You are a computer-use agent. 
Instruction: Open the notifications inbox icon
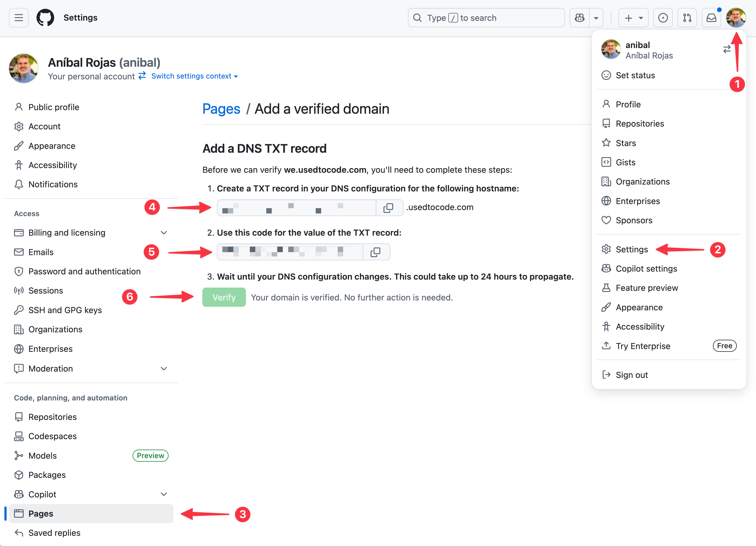pos(711,18)
